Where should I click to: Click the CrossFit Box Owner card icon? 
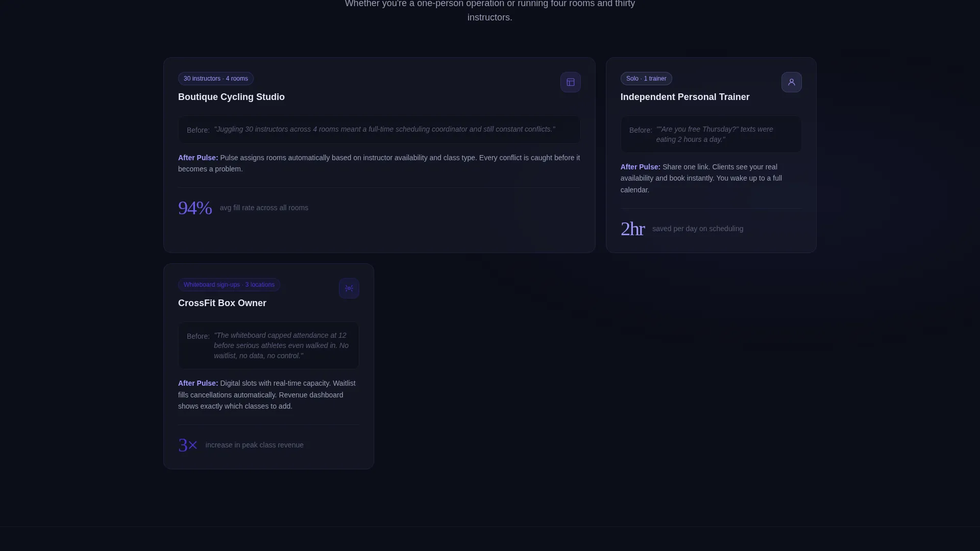[x=349, y=288]
